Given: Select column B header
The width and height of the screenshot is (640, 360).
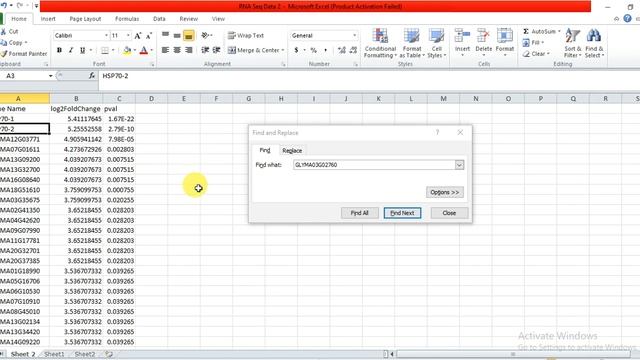Looking at the screenshot, I should point(76,99).
